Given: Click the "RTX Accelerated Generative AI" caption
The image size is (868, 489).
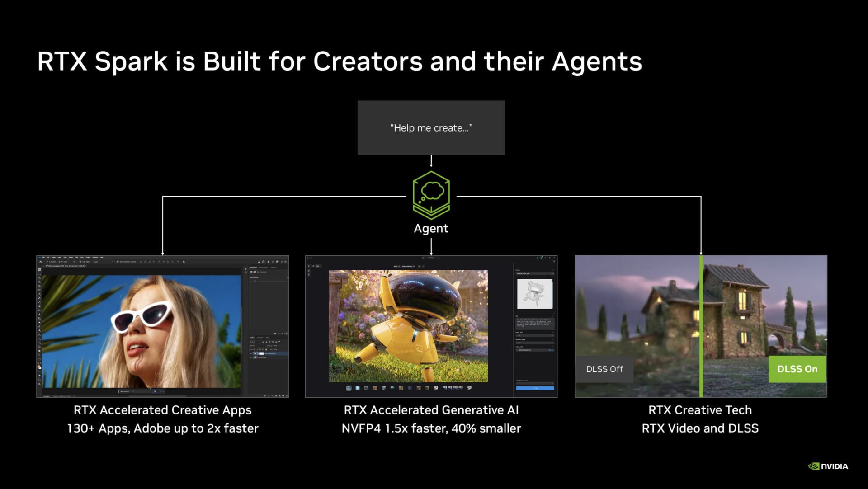Looking at the screenshot, I should coord(431,410).
